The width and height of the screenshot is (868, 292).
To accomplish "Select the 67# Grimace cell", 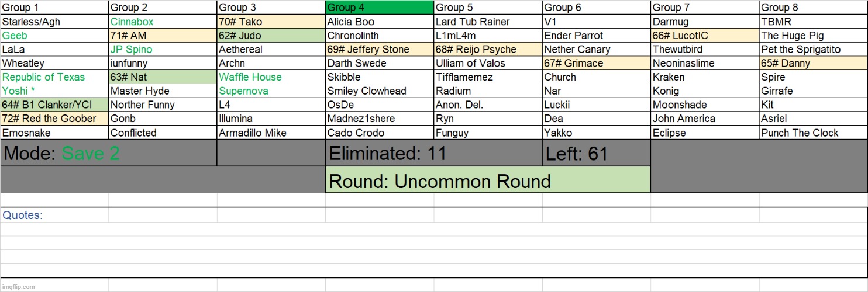I will 597,63.
